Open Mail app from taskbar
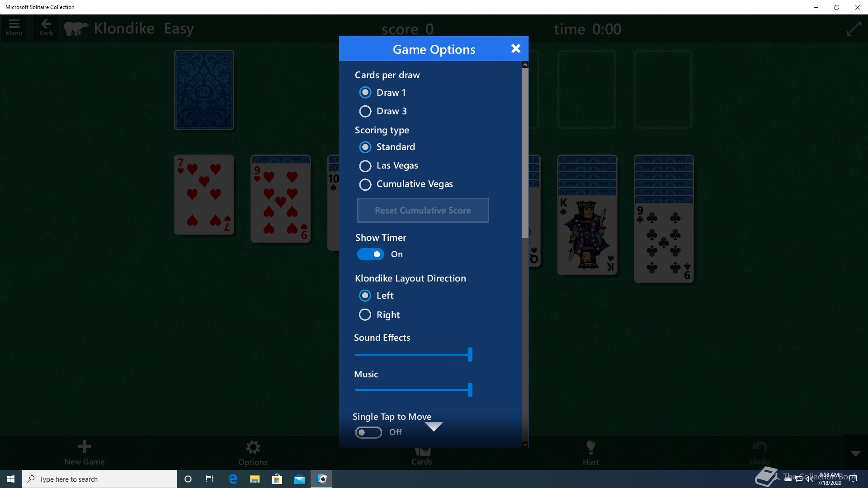Screen dimensions: 868x488 [x=299, y=479]
